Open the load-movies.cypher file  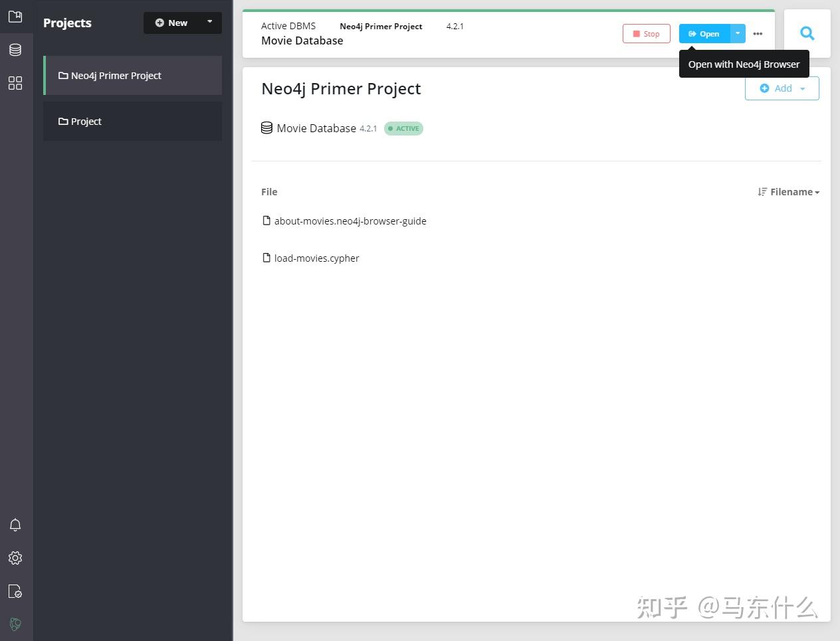click(316, 258)
